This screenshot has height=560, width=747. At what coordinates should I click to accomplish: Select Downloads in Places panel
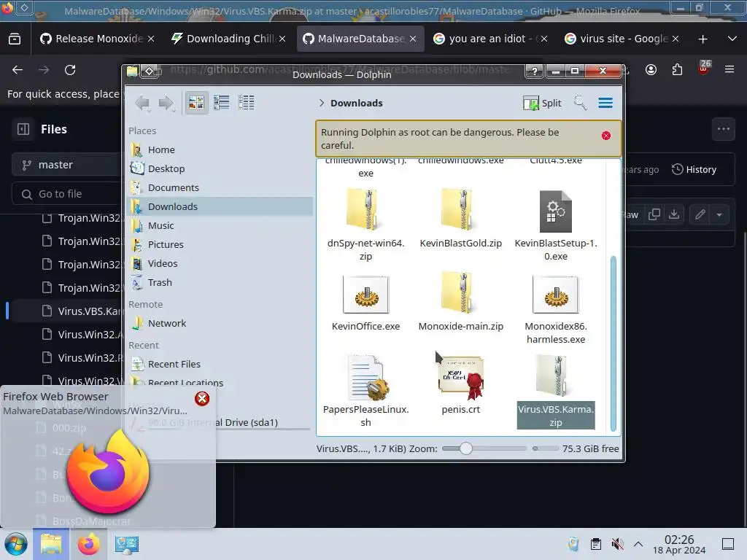pyautogui.click(x=220, y=206)
